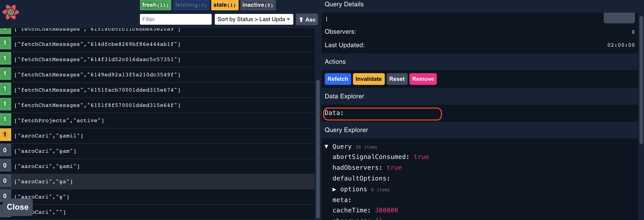644x220 pixels.
Task: Expand the options 6 items node
Action: coord(334,189)
